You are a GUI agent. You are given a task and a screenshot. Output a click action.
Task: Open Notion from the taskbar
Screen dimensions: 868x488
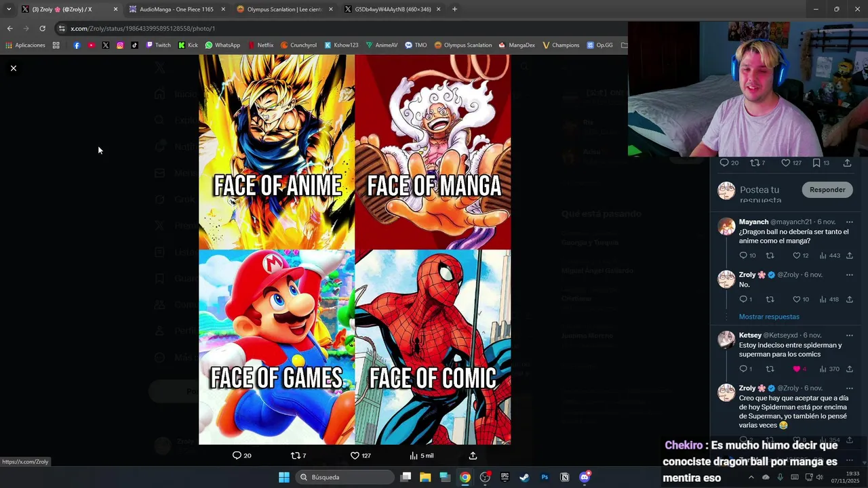[x=564, y=477]
